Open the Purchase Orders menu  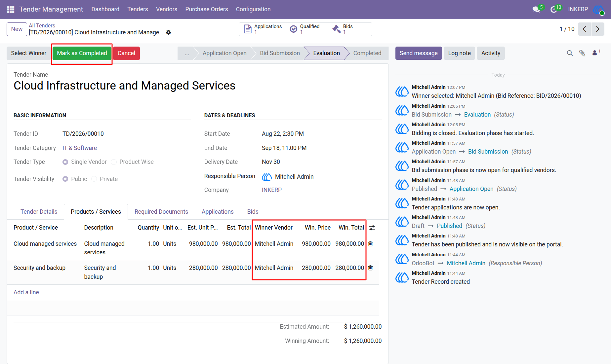[x=207, y=9]
